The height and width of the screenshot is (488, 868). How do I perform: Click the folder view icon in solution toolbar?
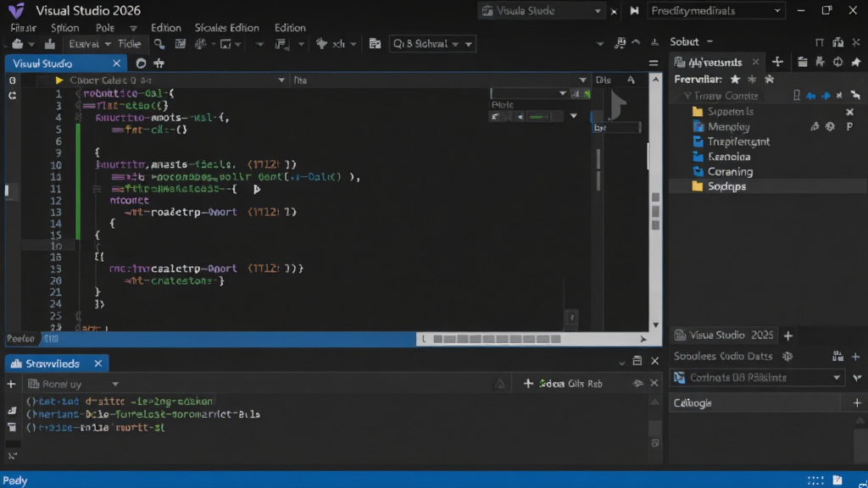coord(802,62)
